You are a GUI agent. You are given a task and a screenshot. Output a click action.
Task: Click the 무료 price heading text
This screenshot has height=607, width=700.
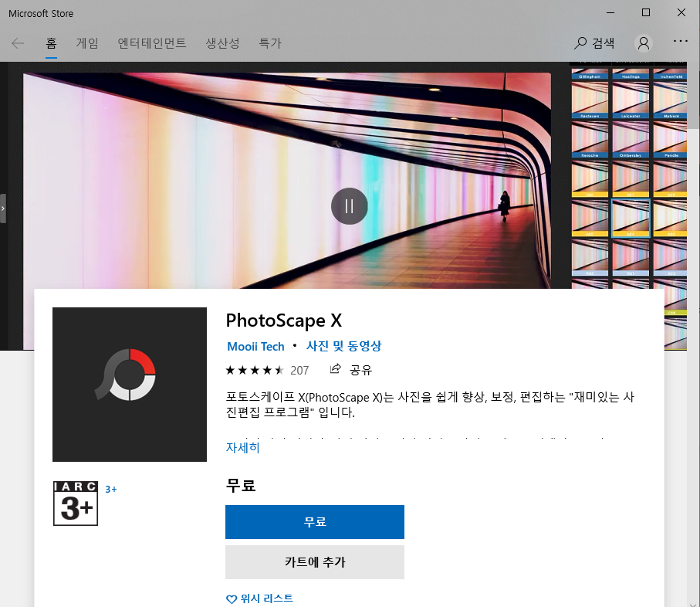(x=241, y=485)
